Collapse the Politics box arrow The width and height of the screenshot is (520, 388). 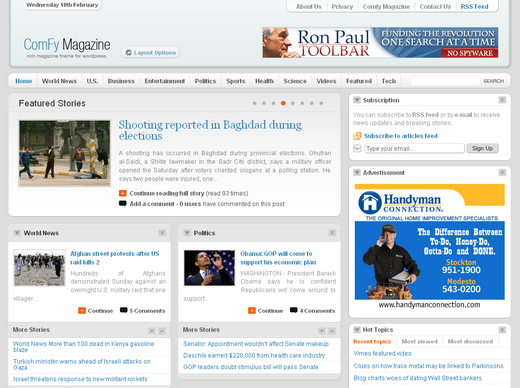pos(187,233)
